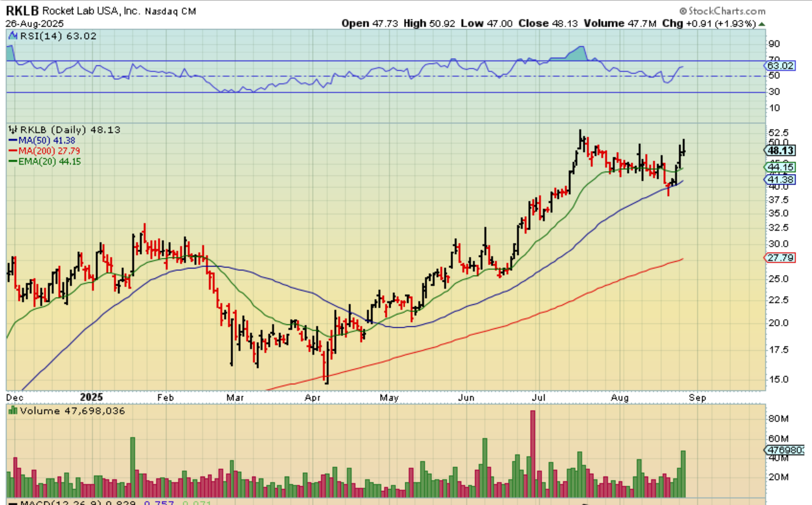Click the blue 41.38 MA(50) price tag
This screenshot has height=505, width=812.
780,180
